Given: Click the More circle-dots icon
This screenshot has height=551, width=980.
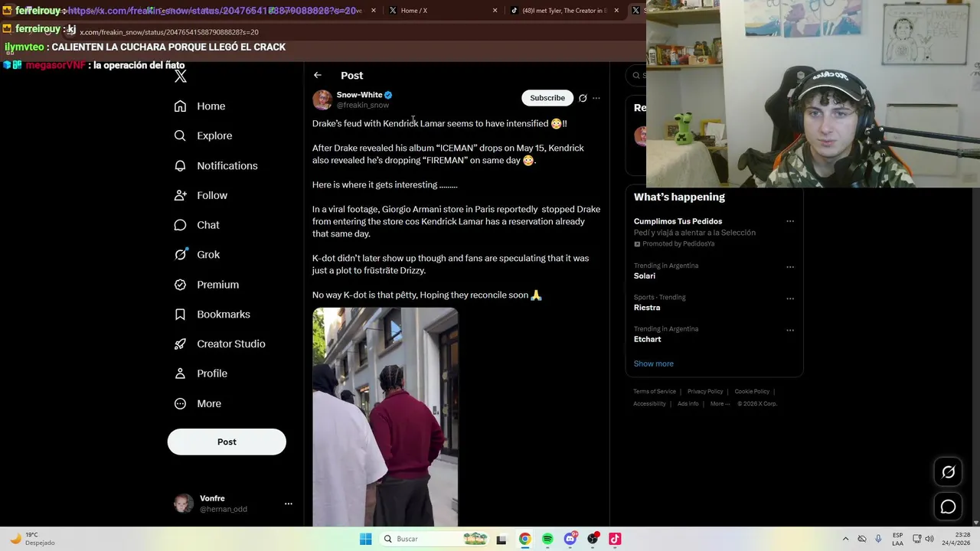Looking at the screenshot, I should [x=180, y=403].
